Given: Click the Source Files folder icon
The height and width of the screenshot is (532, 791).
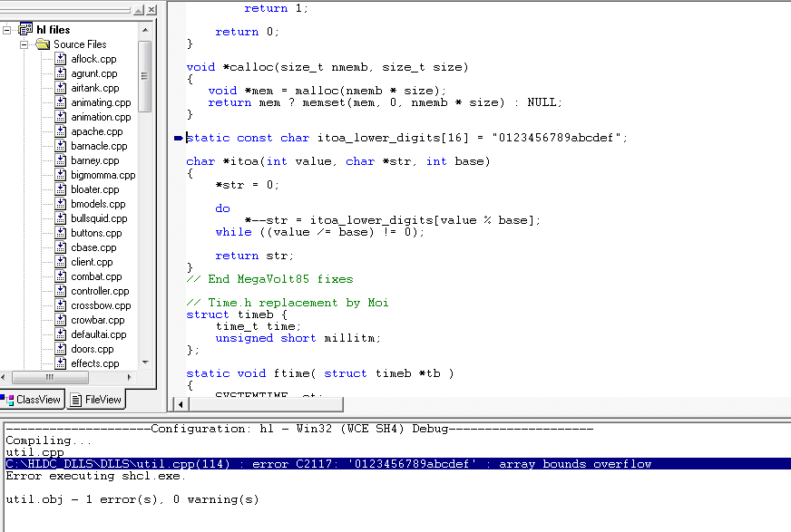Looking at the screenshot, I should (43, 44).
